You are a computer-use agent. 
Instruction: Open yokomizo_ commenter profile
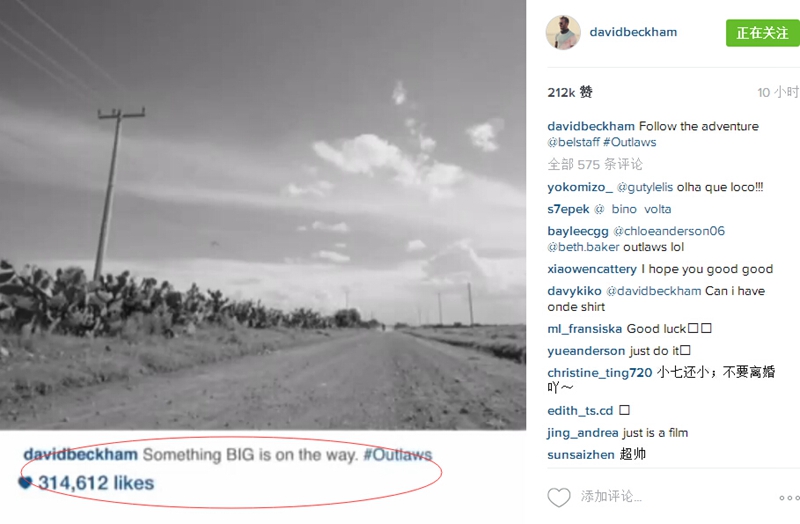(x=580, y=187)
